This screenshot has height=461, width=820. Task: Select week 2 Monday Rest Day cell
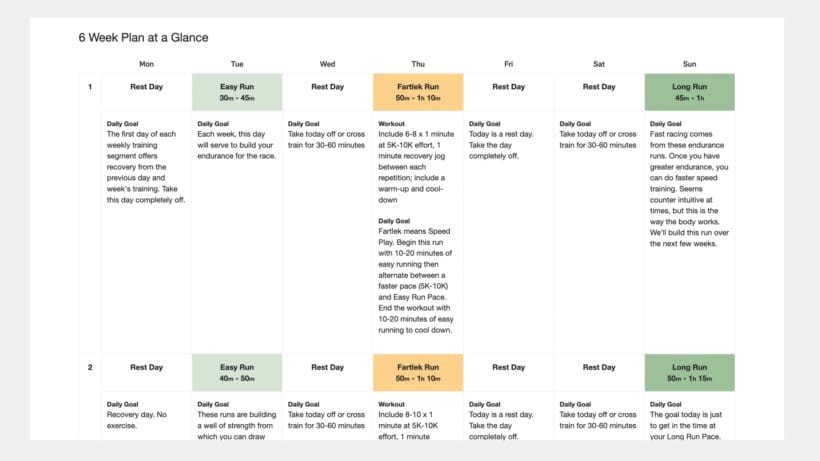[x=146, y=367]
